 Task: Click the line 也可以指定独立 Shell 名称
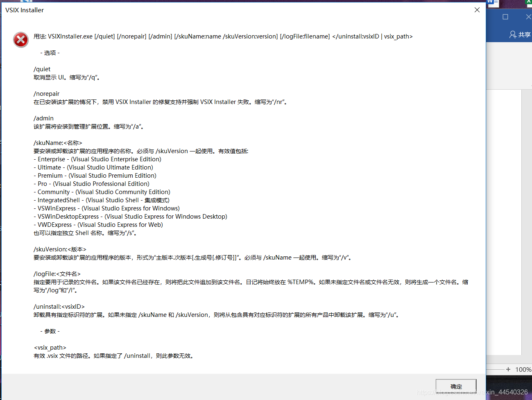[x=85, y=233]
